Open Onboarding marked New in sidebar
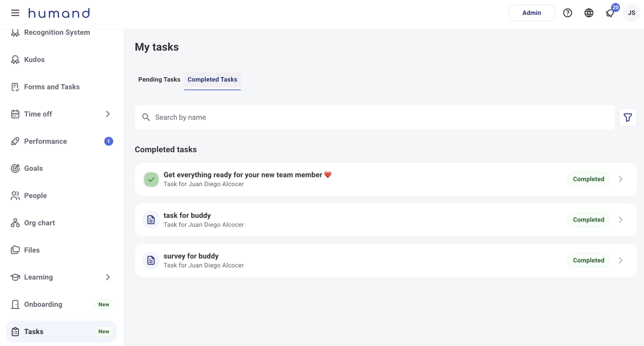The width and height of the screenshot is (644, 346). 43,304
